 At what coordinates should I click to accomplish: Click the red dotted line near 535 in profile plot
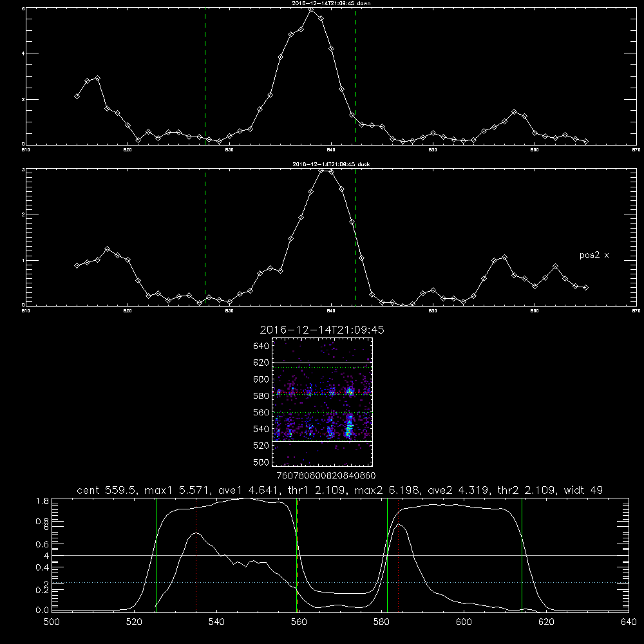196,555
